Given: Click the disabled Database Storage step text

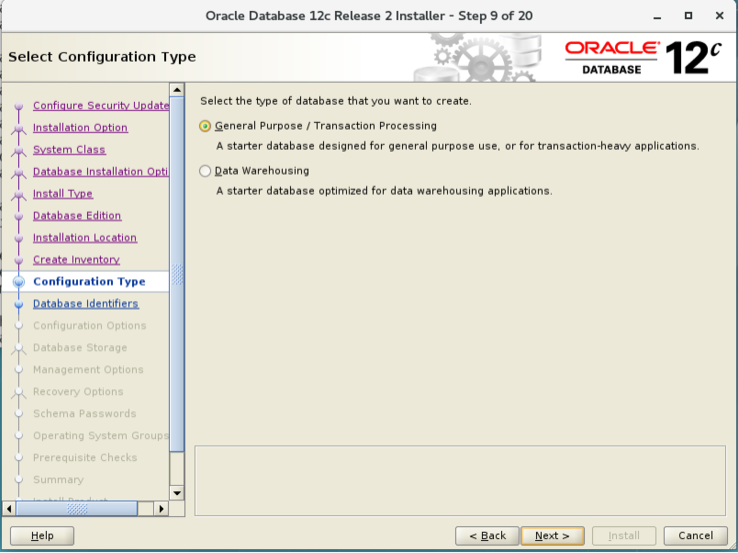Looking at the screenshot, I should click(80, 348).
